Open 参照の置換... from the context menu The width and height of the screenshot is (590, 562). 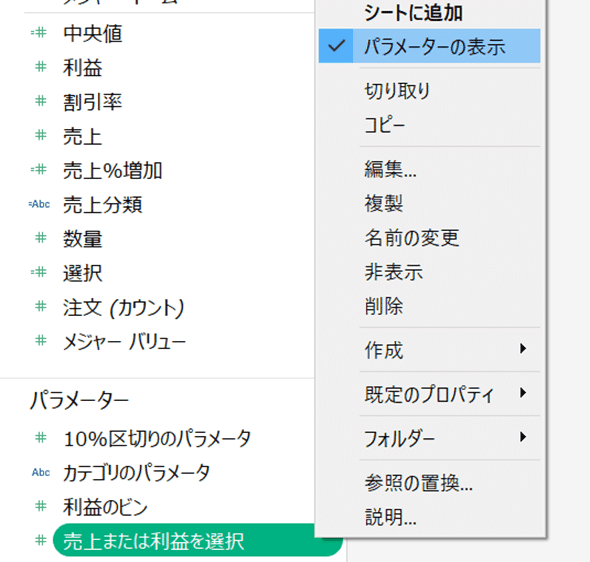[x=418, y=483]
